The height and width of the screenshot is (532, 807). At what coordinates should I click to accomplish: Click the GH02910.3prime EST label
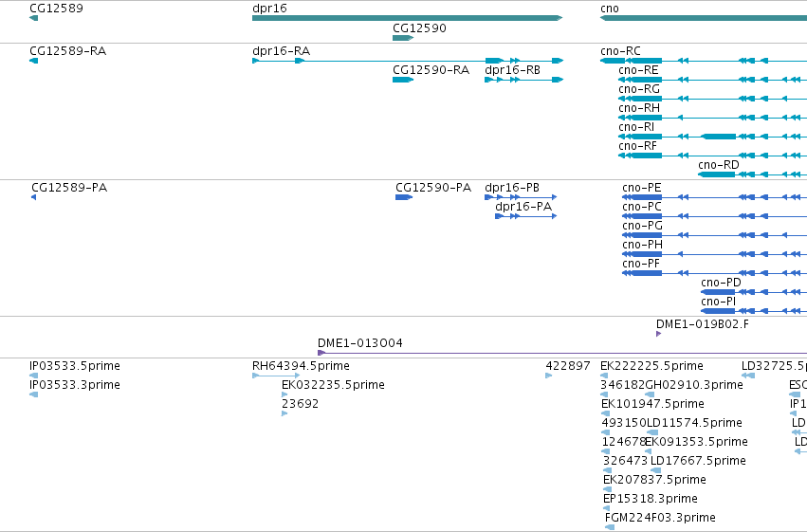tap(694, 385)
